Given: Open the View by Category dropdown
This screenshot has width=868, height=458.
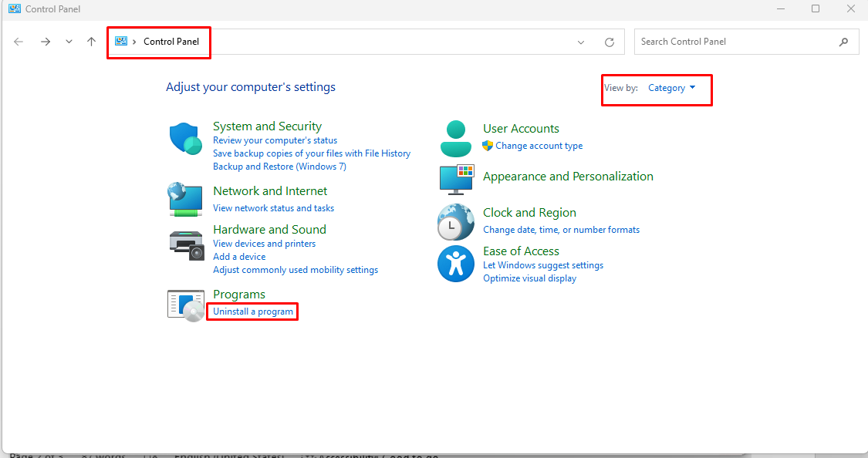Looking at the screenshot, I should [671, 88].
